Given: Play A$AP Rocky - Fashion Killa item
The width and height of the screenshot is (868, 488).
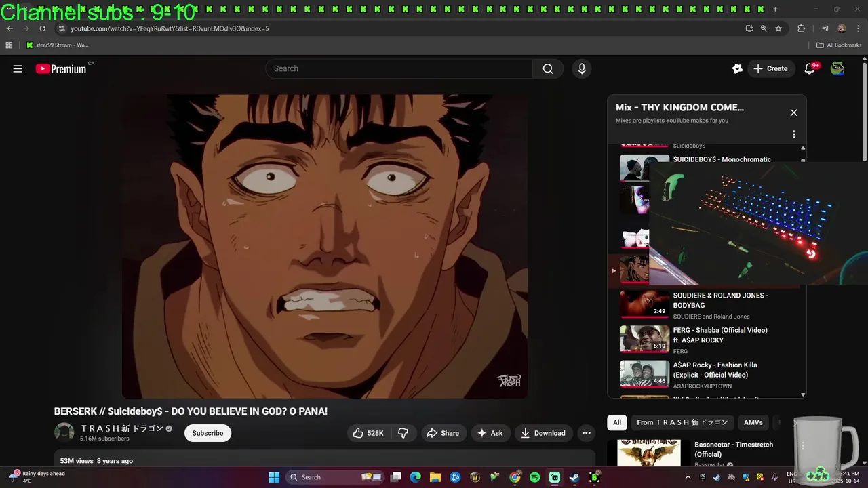Looking at the screenshot, I should point(705,374).
